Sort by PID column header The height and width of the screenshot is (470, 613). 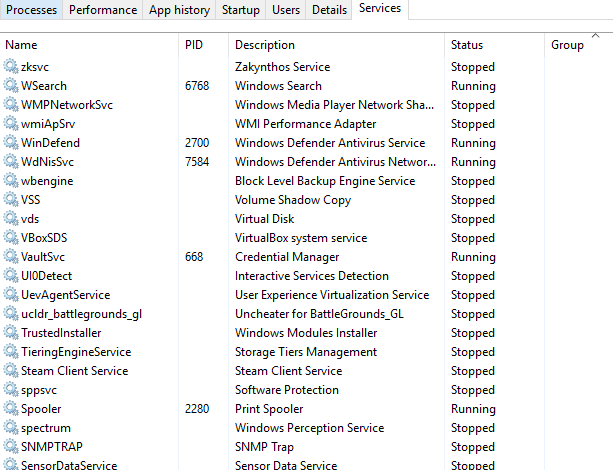(194, 45)
